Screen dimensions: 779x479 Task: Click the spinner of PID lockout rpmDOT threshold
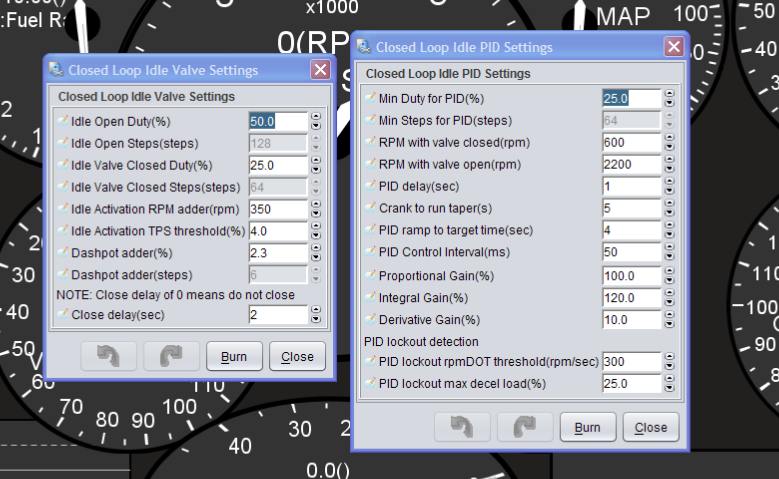pos(669,361)
